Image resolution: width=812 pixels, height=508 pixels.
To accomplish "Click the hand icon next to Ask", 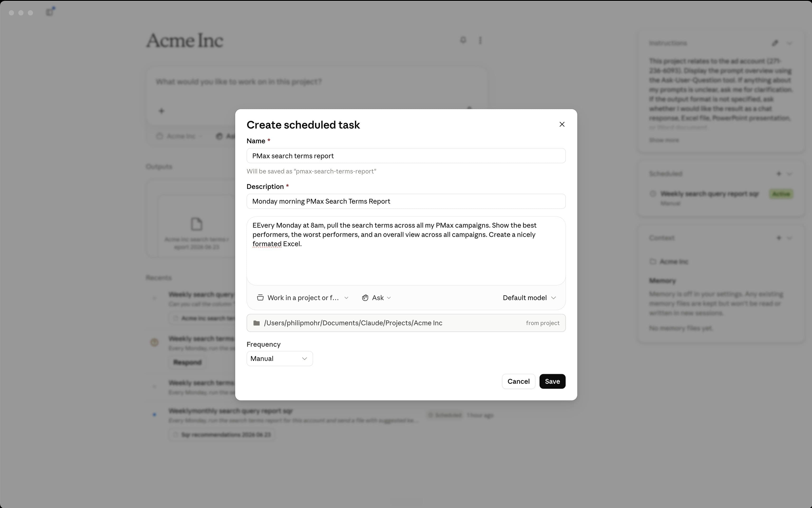I will click(x=365, y=298).
